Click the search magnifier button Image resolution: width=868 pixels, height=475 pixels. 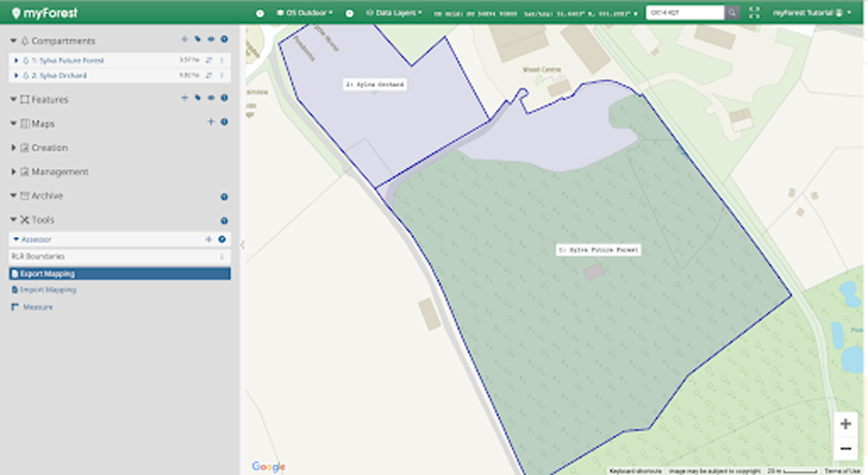point(732,13)
